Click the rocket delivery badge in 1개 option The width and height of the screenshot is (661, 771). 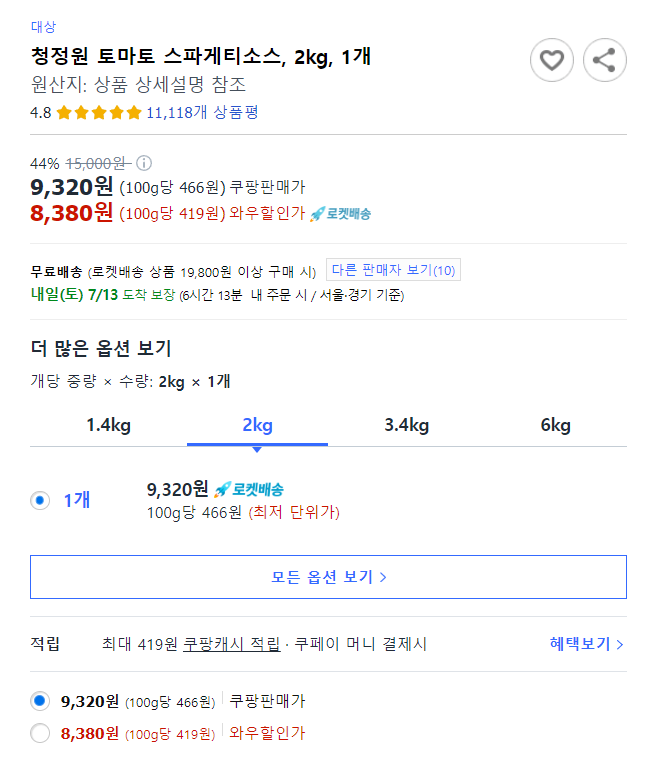[249, 489]
